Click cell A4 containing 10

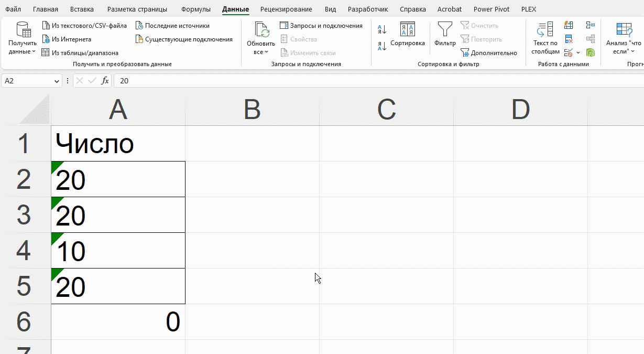point(118,250)
